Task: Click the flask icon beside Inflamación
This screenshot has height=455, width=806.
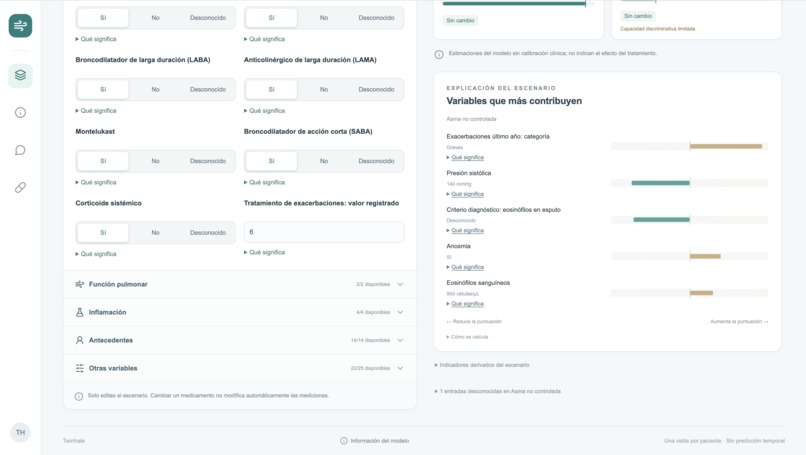Action: pos(80,312)
